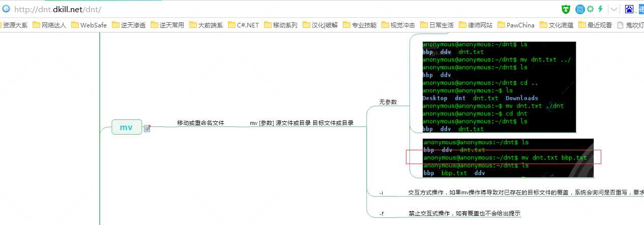Open the WebSafe bookmark folder
This screenshot has width=644, height=225.
tap(89, 25)
